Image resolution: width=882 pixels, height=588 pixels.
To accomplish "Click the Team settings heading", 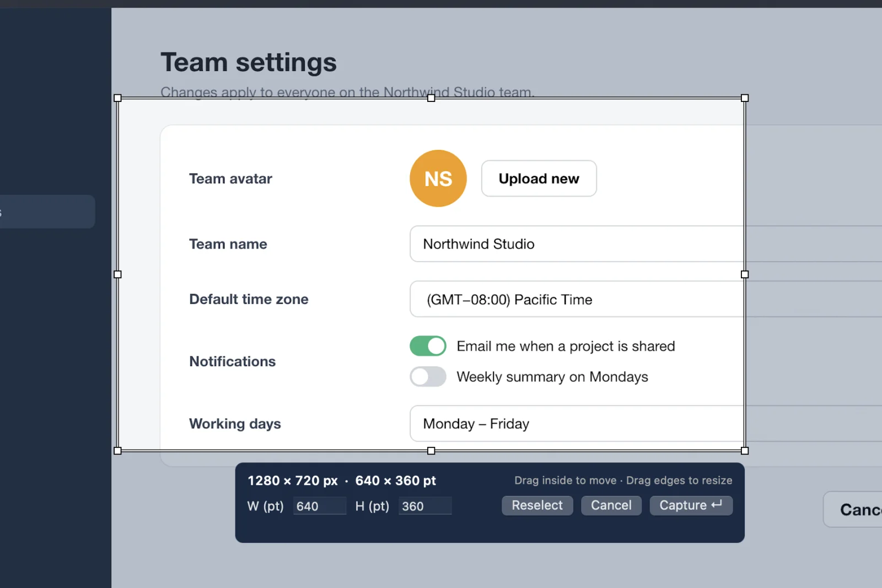I will point(249,62).
